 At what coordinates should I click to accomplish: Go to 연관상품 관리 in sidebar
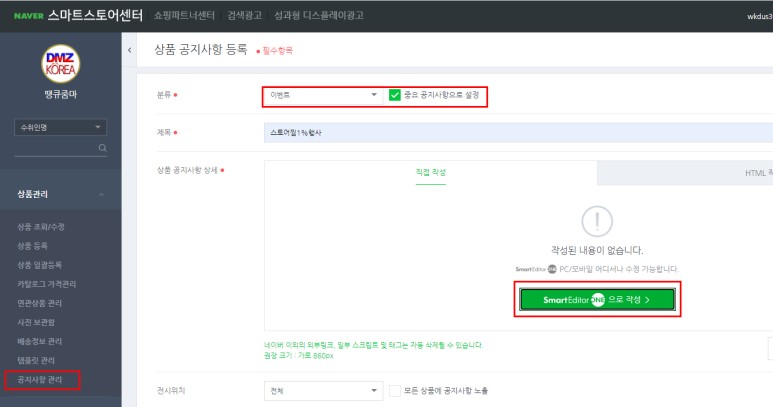[x=39, y=303]
